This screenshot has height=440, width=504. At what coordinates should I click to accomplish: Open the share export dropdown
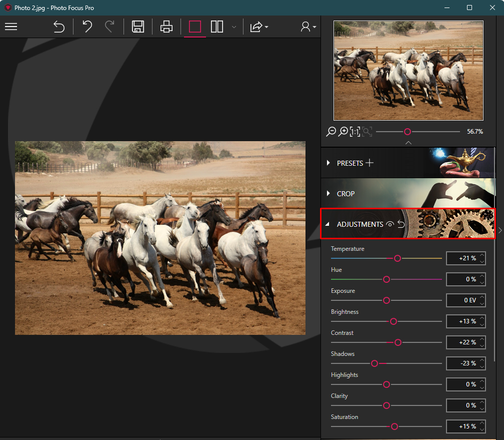tap(259, 27)
